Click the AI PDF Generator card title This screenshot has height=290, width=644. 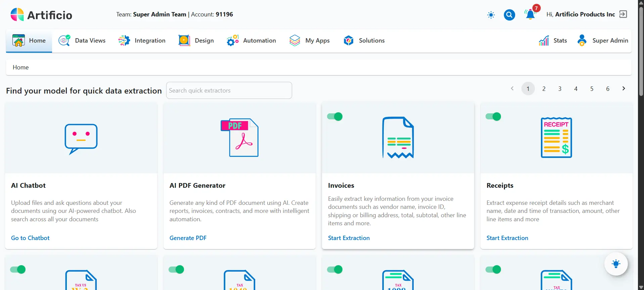(x=197, y=185)
